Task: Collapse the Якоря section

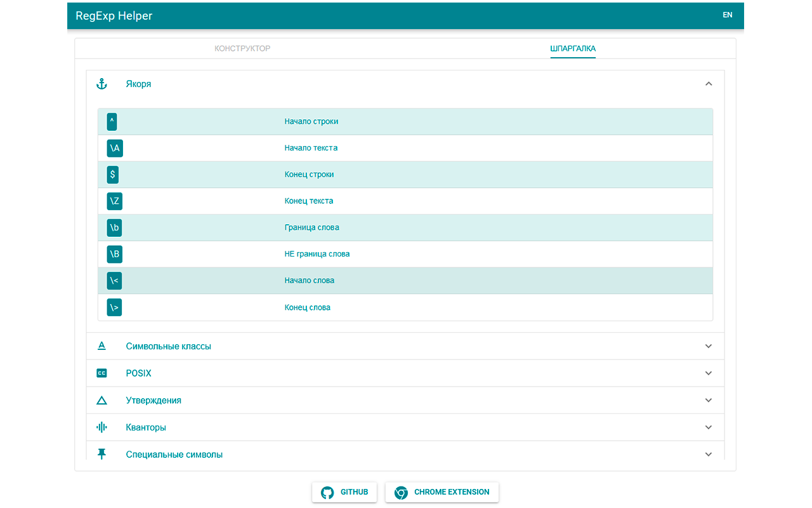Action: click(709, 83)
